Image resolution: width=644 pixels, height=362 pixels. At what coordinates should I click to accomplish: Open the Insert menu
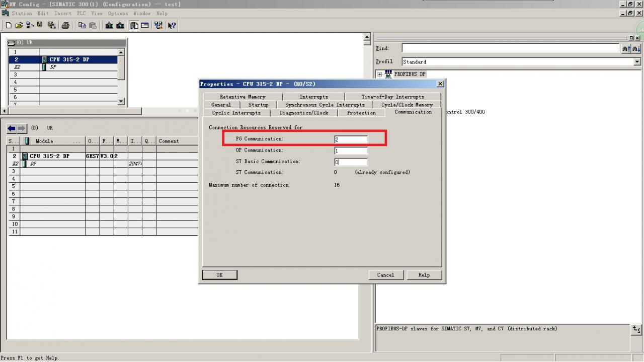(x=63, y=14)
